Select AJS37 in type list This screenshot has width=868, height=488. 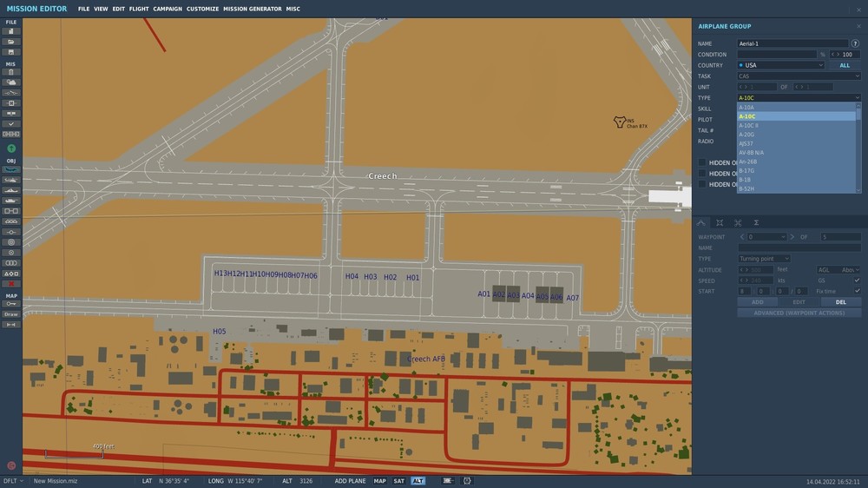(x=796, y=143)
